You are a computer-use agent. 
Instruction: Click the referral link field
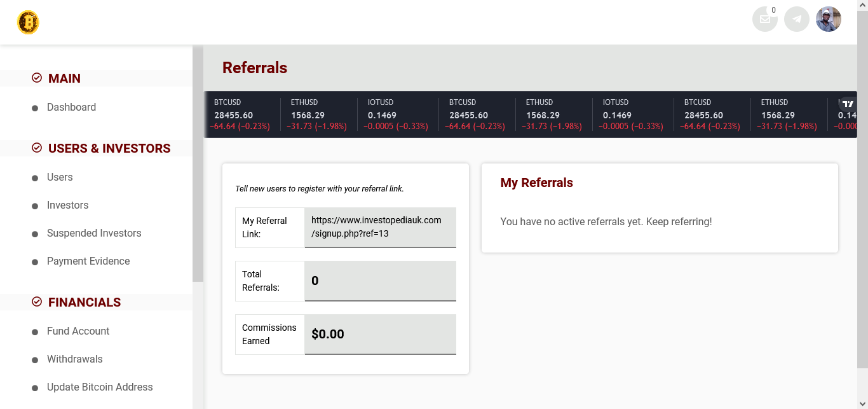(x=381, y=227)
